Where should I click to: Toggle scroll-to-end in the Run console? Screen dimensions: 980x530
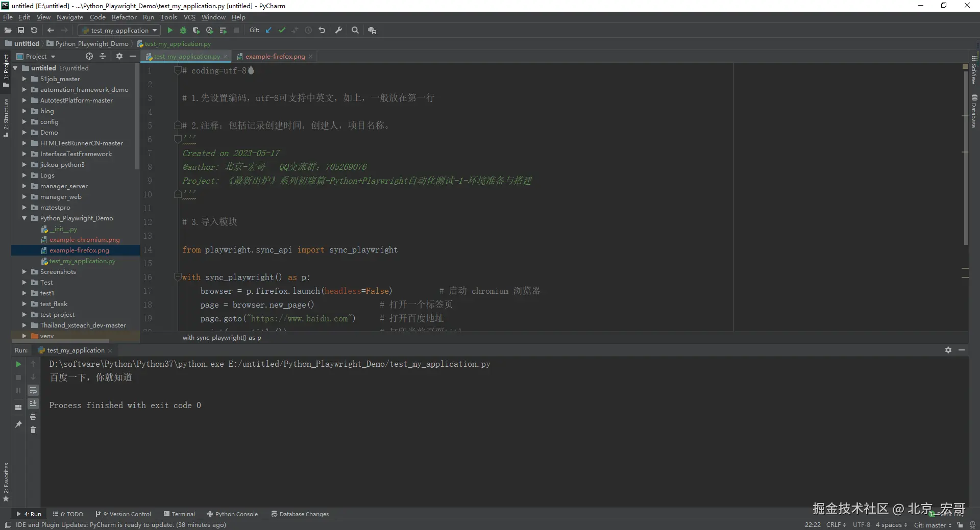(x=33, y=403)
